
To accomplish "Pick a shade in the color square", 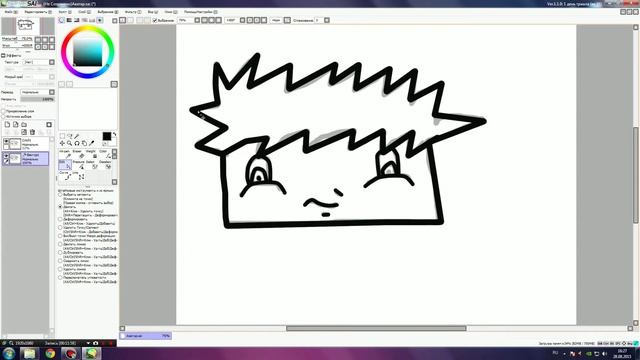I will click(87, 52).
